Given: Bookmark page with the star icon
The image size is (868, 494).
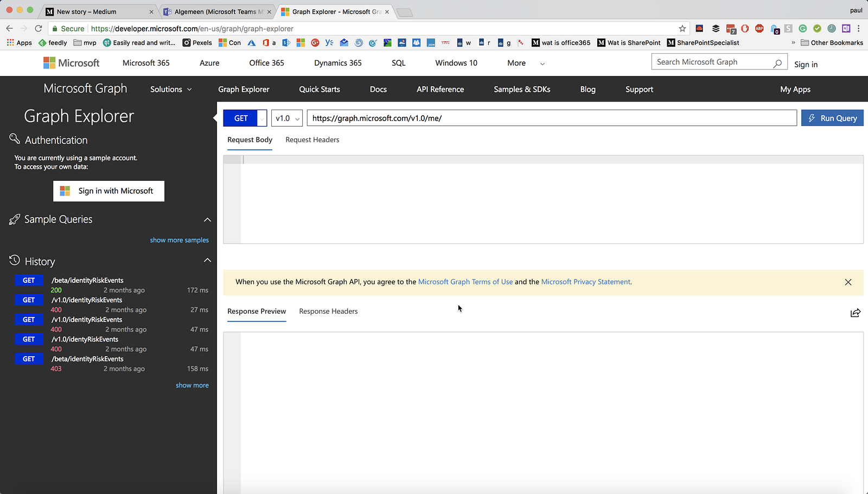Looking at the screenshot, I should 682,29.
